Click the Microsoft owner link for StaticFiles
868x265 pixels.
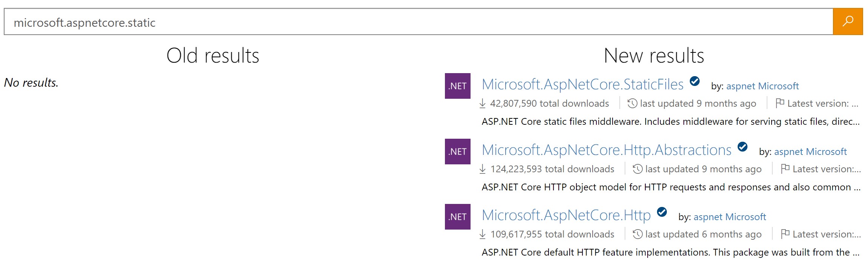tap(778, 86)
